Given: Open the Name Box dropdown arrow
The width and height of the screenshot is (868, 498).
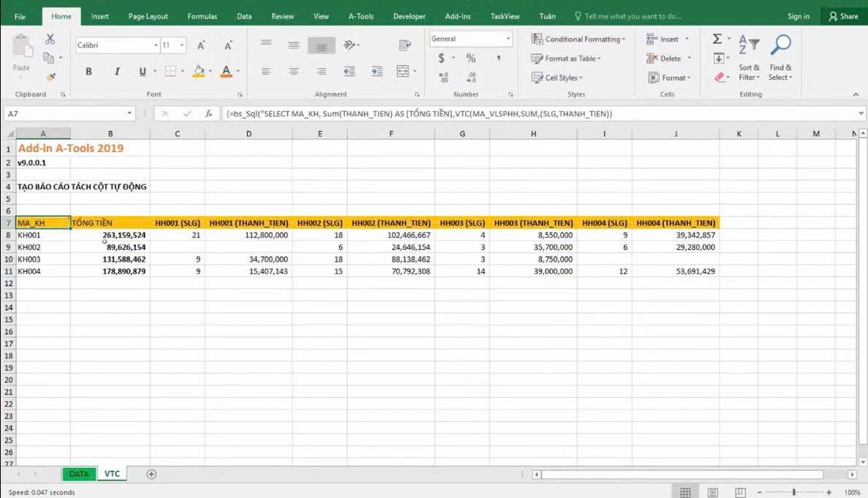Looking at the screenshot, I should tap(129, 114).
